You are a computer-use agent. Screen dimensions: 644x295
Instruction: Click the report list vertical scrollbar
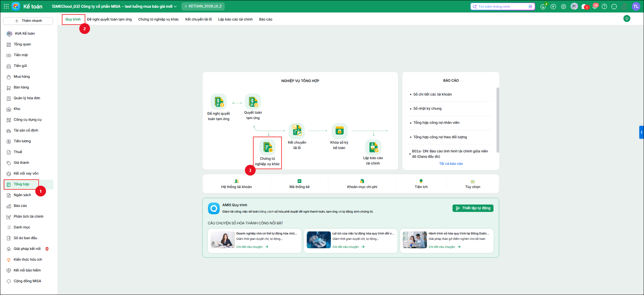pos(498,120)
